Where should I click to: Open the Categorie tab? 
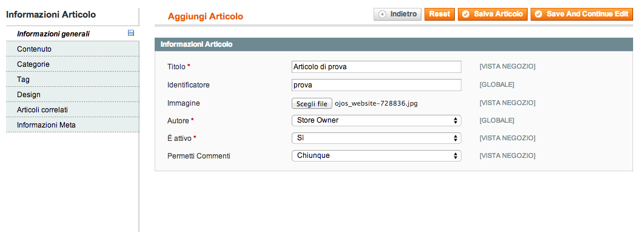click(73, 64)
